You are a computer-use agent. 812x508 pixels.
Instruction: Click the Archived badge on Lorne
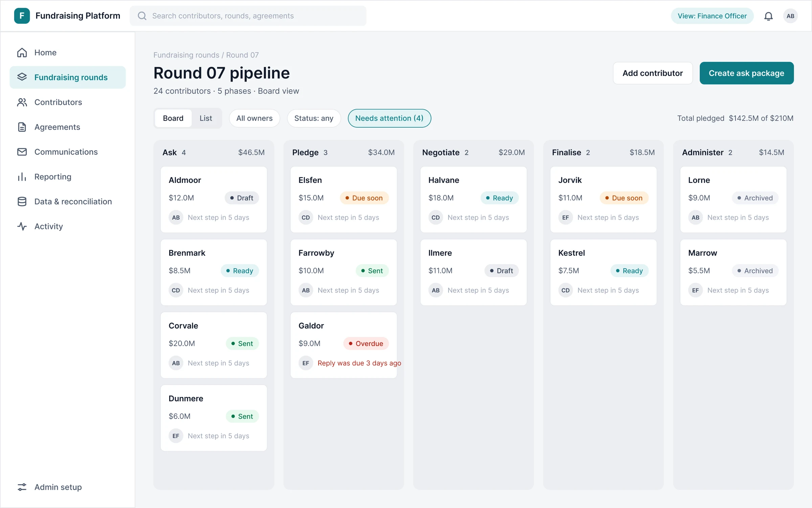(755, 198)
